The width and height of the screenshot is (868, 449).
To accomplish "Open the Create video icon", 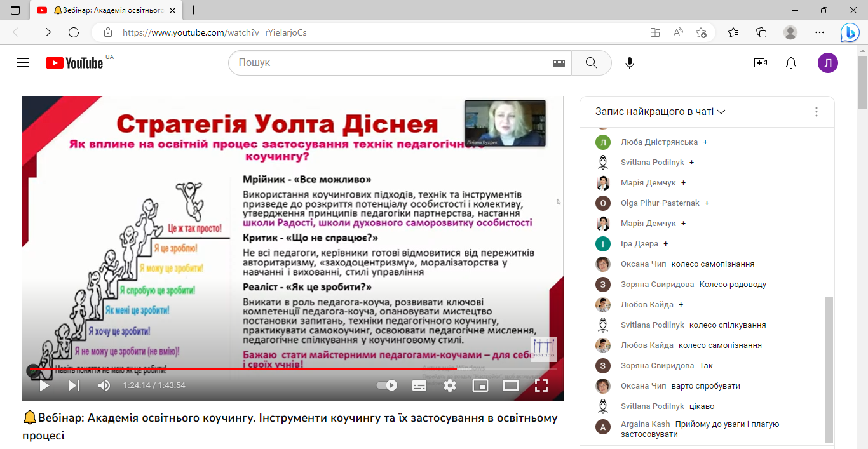I will click(760, 63).
